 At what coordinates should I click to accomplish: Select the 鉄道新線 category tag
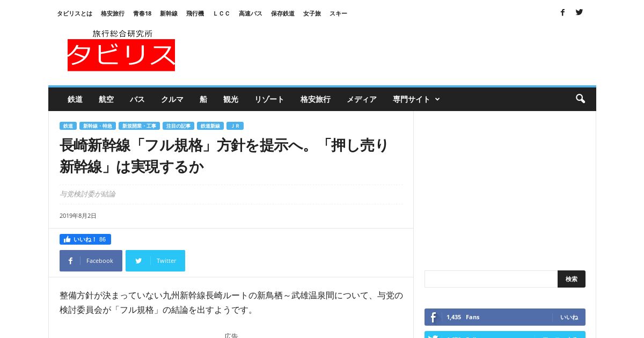pos(210,126)
